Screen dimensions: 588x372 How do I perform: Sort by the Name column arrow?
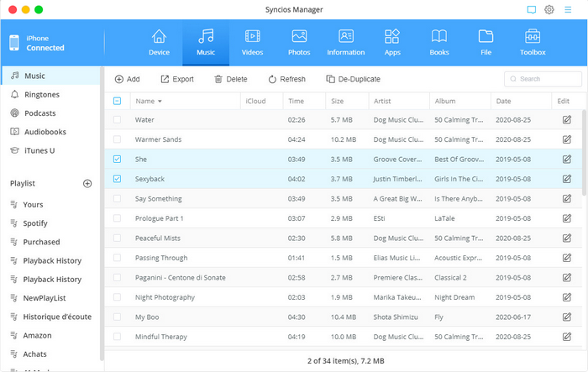pyautogui.click(x=160, y=102)
